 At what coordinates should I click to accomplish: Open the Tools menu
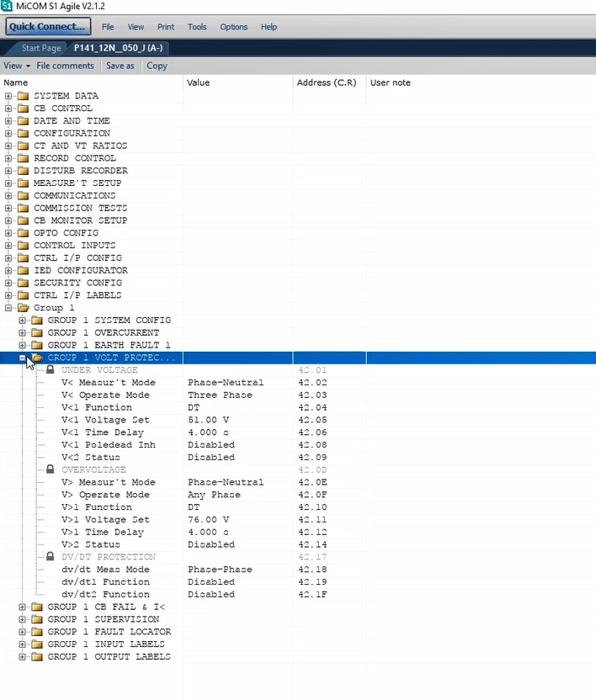pos(197,27)
